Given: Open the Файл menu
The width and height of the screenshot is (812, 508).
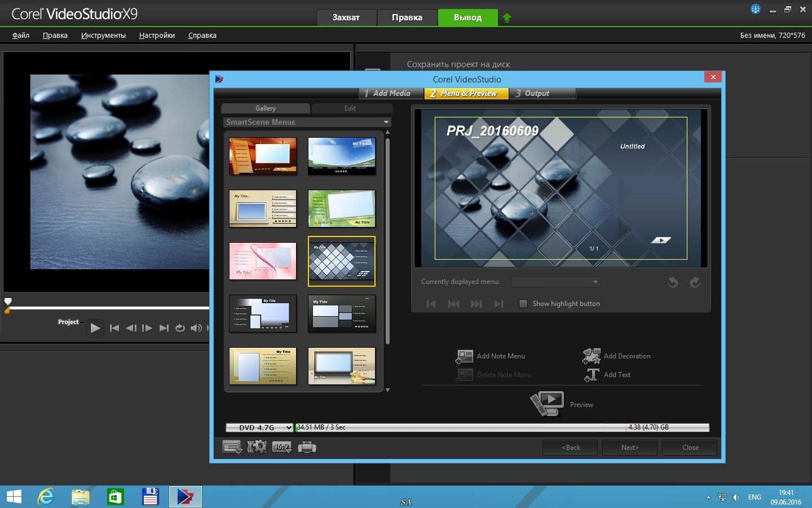Looking at the screenshot, I should pos(21,35).
